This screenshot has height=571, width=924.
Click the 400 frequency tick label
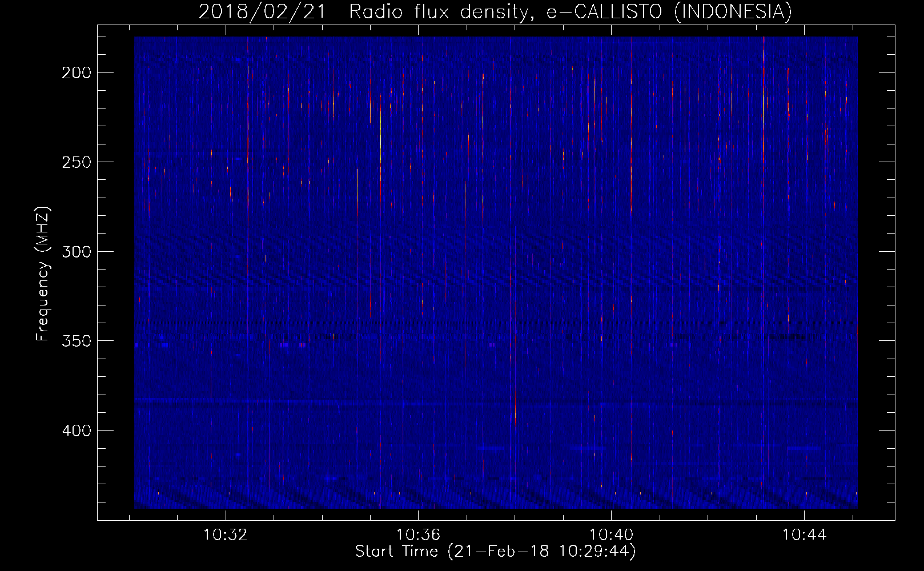pos(77,431)
